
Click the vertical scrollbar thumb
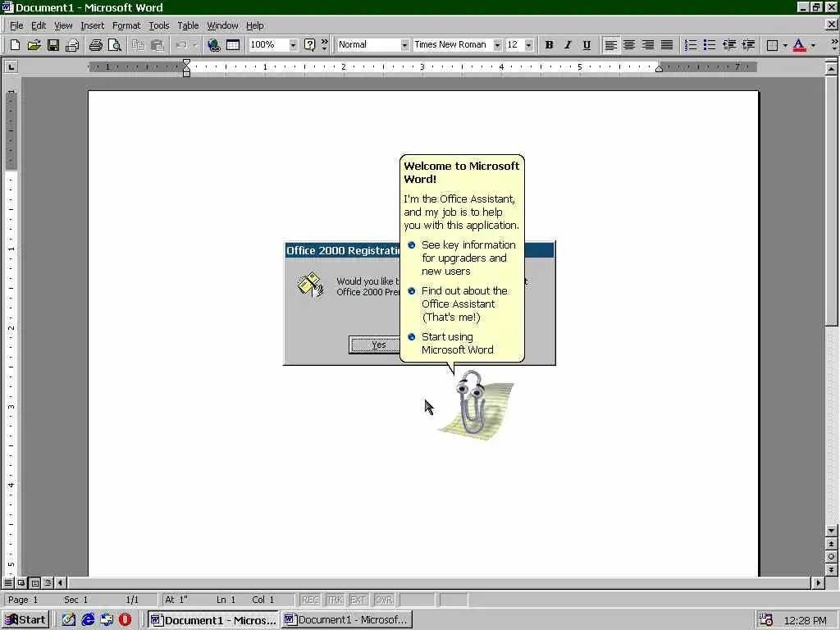(x=831, y=199)
